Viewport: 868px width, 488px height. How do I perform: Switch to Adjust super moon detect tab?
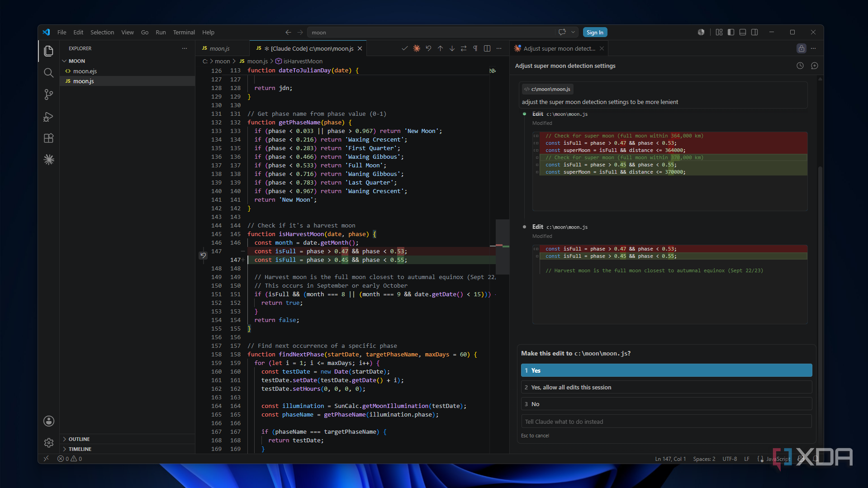click(559, 48)
